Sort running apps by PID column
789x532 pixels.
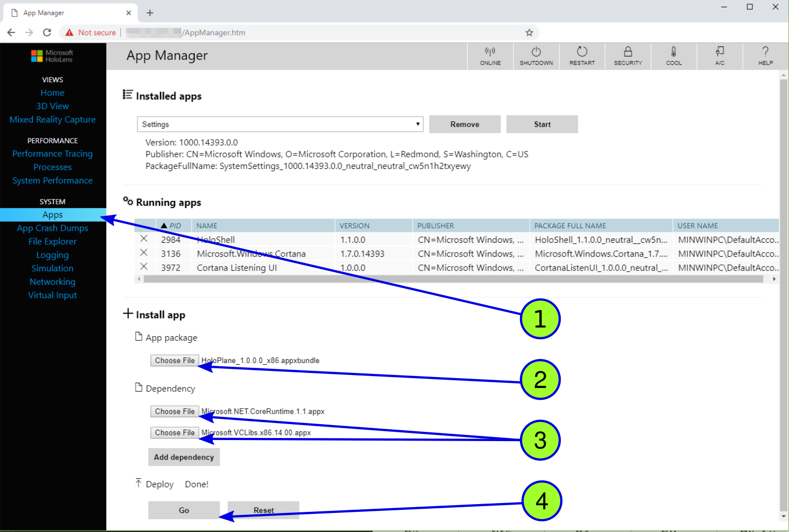(x=173, y=226)
